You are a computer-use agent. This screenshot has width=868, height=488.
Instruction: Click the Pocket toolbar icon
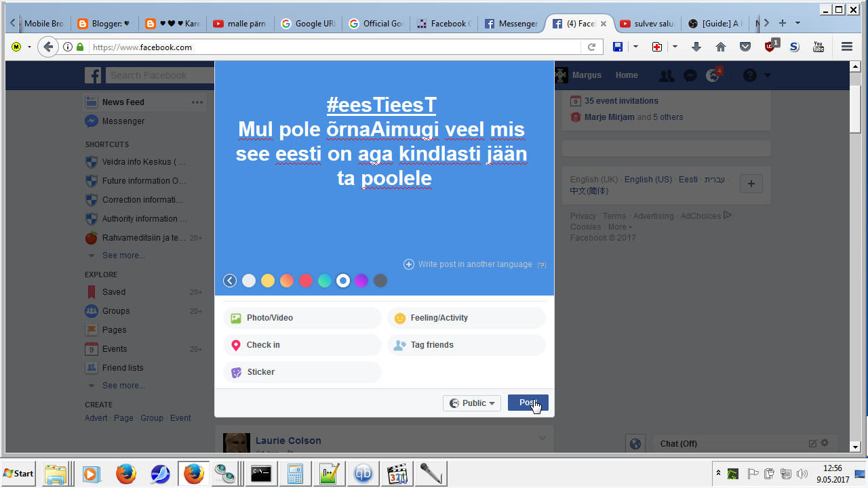[x=745, y=47]
